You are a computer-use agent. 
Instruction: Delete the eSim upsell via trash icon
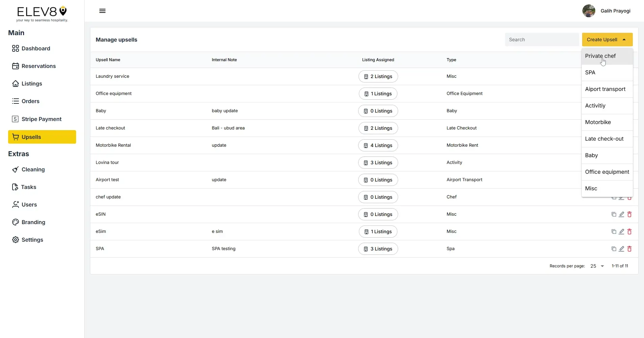tap(629, 232)
